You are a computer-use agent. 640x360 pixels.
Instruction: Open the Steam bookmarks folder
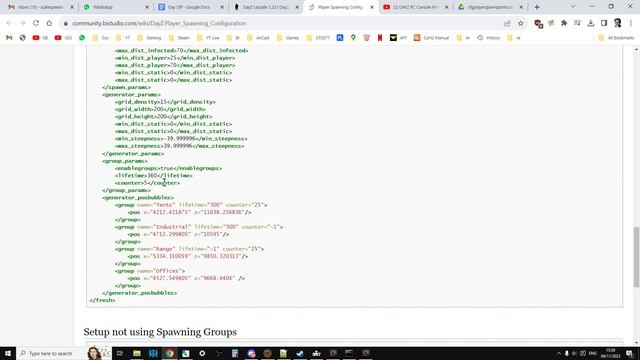point(179,38)
